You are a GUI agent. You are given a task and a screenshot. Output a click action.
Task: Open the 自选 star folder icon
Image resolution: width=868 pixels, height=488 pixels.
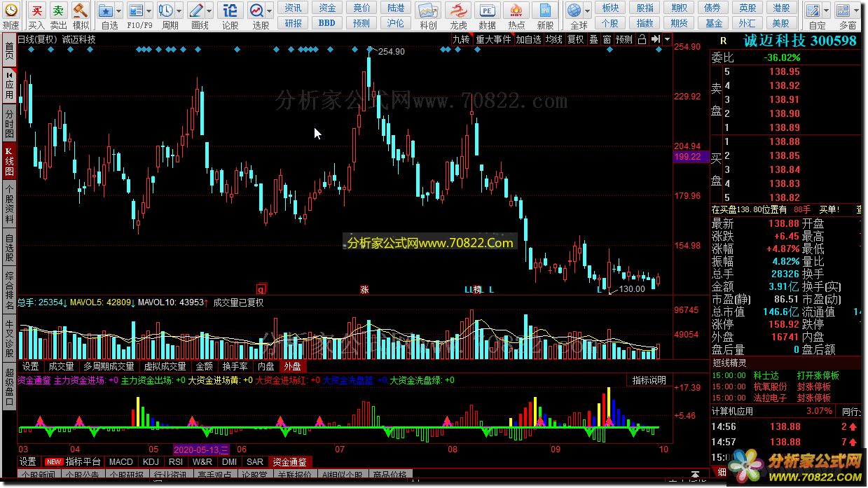pos(106,11)
